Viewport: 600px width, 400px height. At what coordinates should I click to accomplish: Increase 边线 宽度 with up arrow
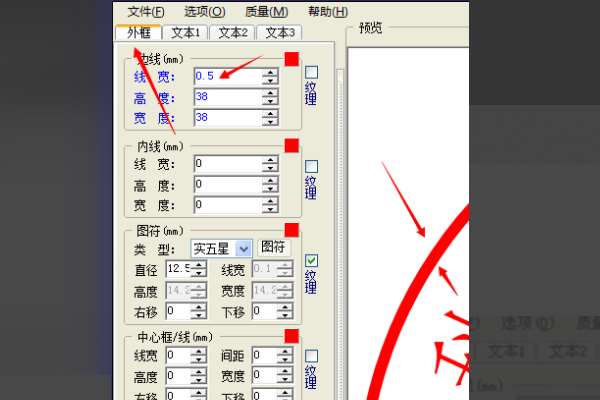click(x=270, y=114)
